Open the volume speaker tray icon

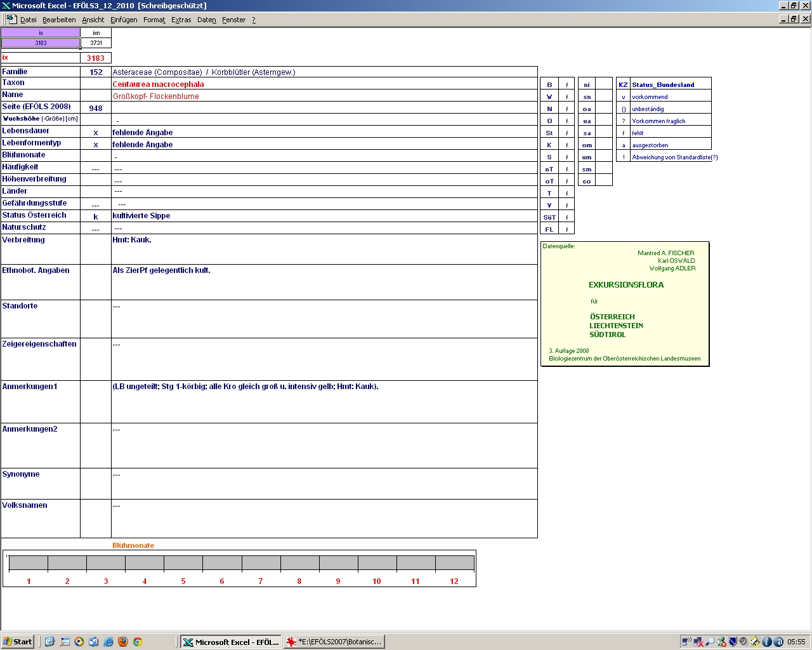click(x=743, y=642)
